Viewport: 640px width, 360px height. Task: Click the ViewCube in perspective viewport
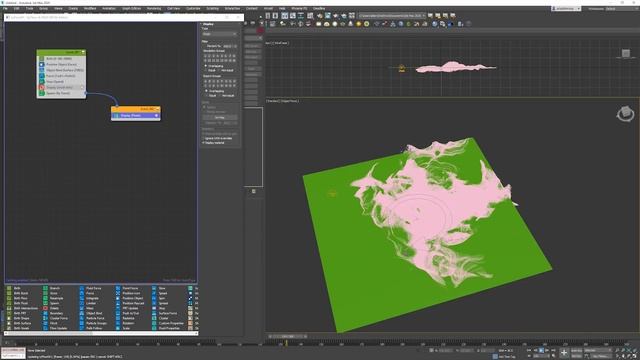pyautogui.click(x=625, y=113)
